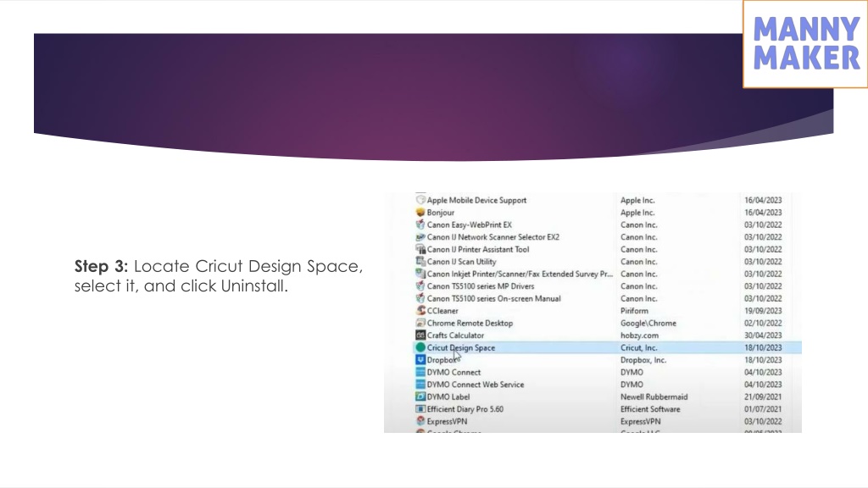The height and width of the screenshot is (488, 868).
Task: Select Canon IJ Scan Utility entry
Action: click(x=461, y=261)
